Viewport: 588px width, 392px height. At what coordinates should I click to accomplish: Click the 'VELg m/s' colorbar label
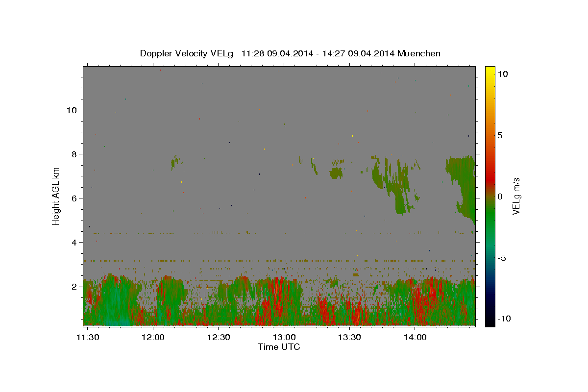point(516,196)
